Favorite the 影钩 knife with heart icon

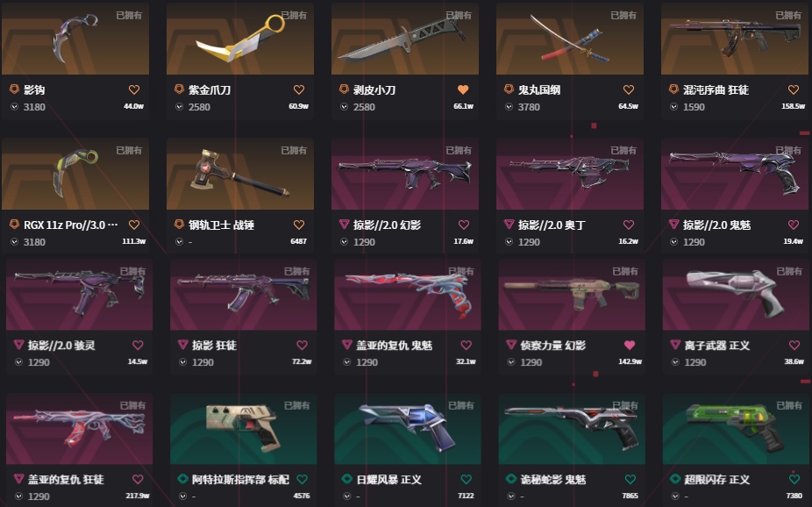click(x=134, y=90)
